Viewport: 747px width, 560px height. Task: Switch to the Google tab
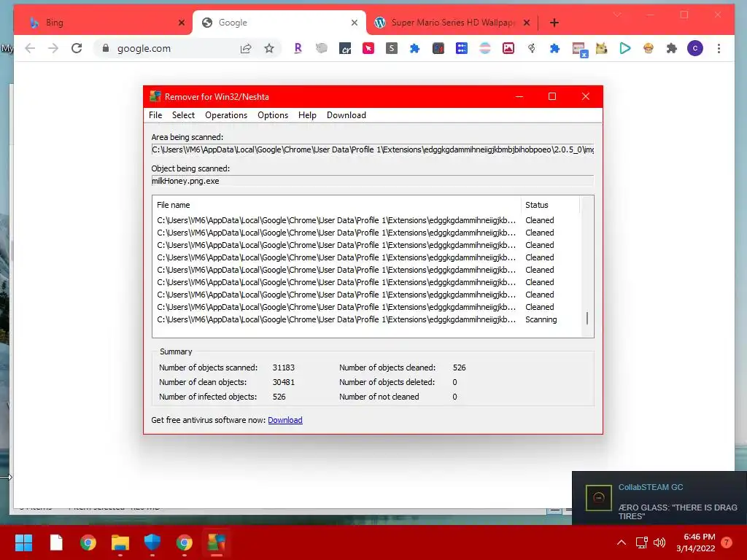click(x=279, y=23)
